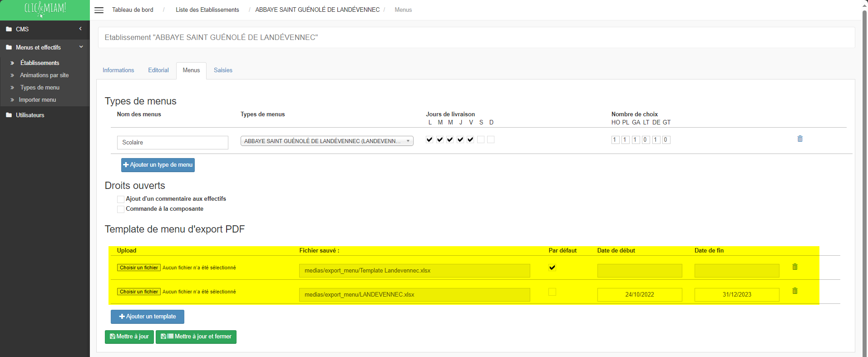
Task: Switch to the Editorial tab
Action: (x=158, y=70)
